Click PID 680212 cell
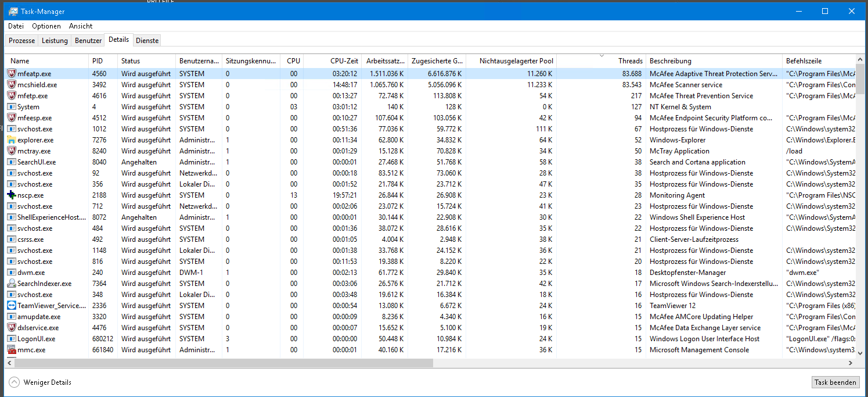Image resolution: width=868 pixels, height=397 pixels. [x=103, y=339]
